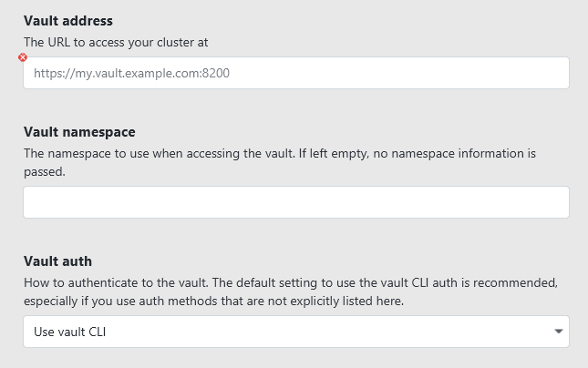Click the 'Vault address' heading label
588x368 pixels.
click(75, 20)
